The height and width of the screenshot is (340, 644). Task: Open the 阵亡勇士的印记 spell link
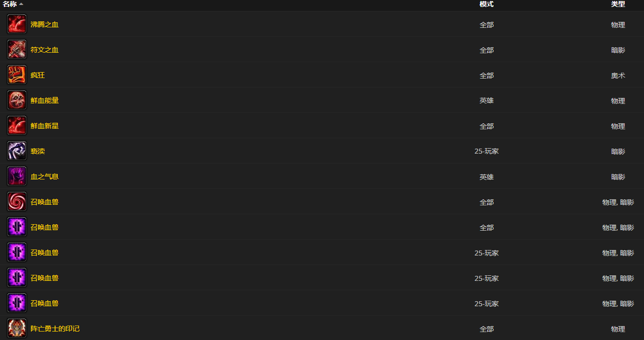(x=55, y=329)
